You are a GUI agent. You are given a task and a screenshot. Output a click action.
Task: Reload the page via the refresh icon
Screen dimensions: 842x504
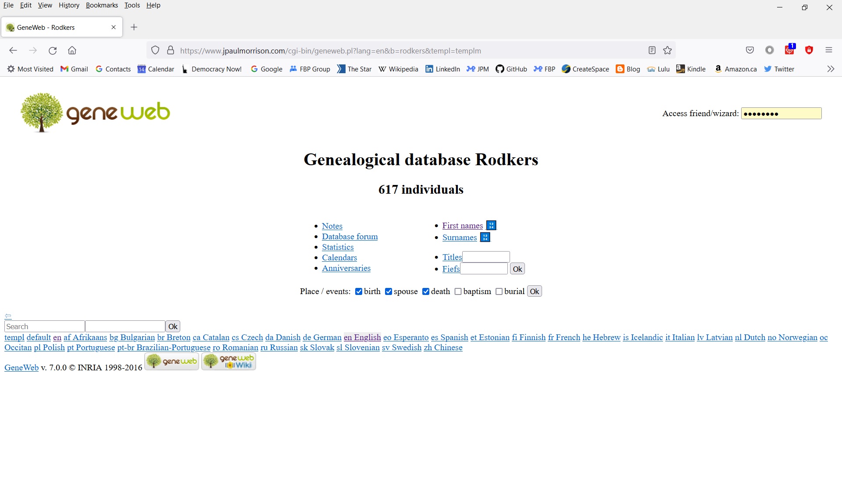click(x=53, y=50)
